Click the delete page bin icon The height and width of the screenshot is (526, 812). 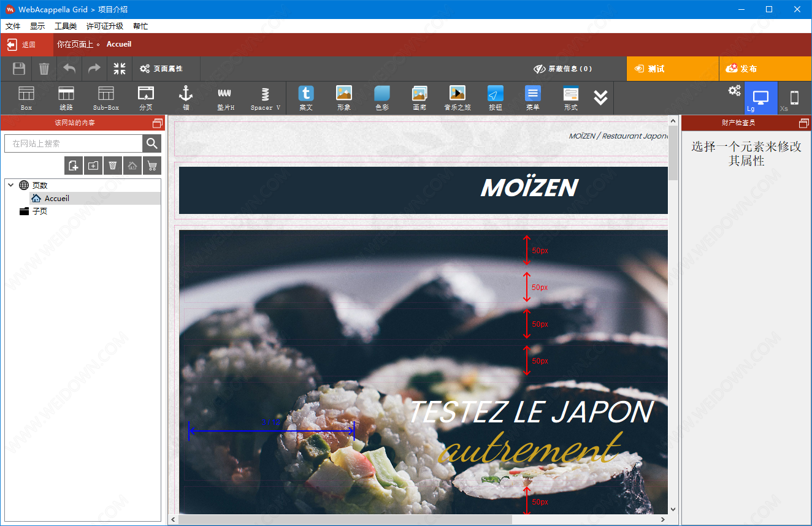[x=113, y=166]
